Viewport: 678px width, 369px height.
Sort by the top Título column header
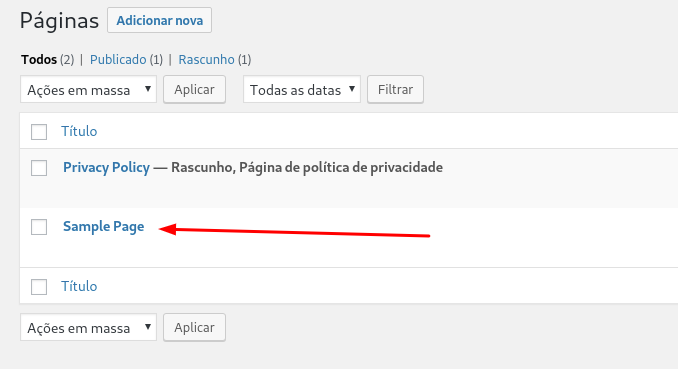(79, 131)
